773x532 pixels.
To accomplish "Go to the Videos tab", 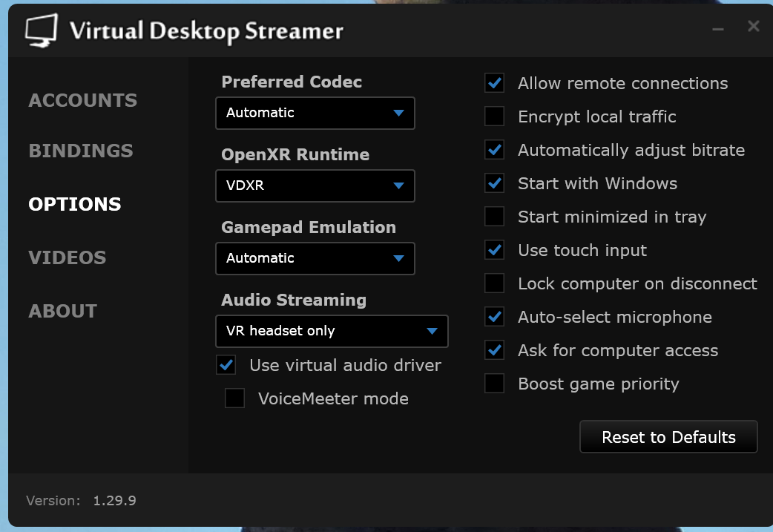I will [68, 257].
